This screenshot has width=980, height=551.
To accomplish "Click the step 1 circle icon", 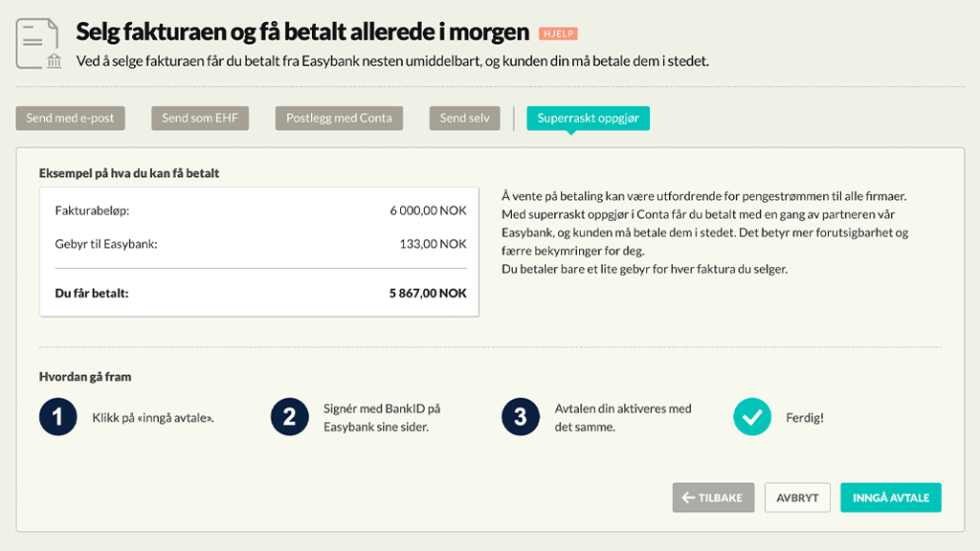I will click(x=58, y=417).
